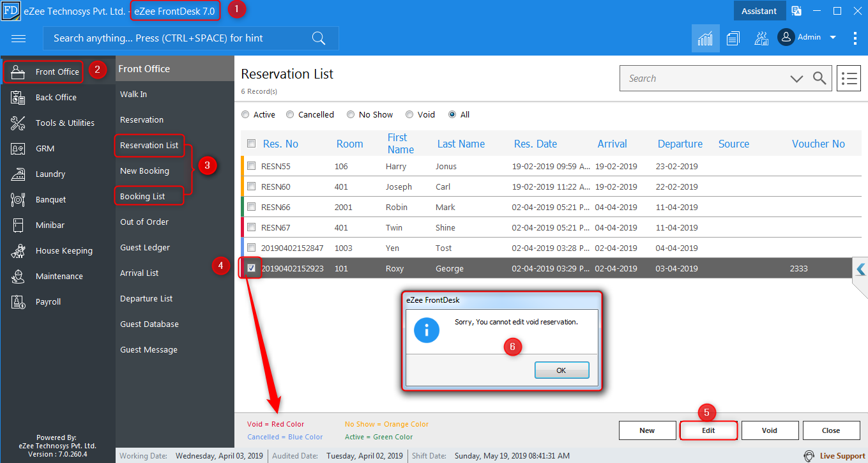Open the Assistant button in title bar
This screenshot has width=868, height=463.
click(x=759, y=11)
